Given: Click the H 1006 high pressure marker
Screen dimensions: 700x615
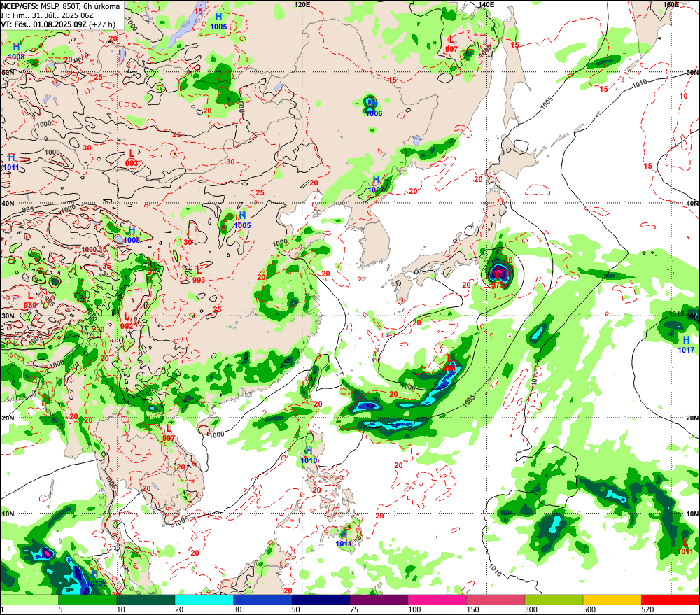Looking at the screenshot, I should click(x=374, y=108).
